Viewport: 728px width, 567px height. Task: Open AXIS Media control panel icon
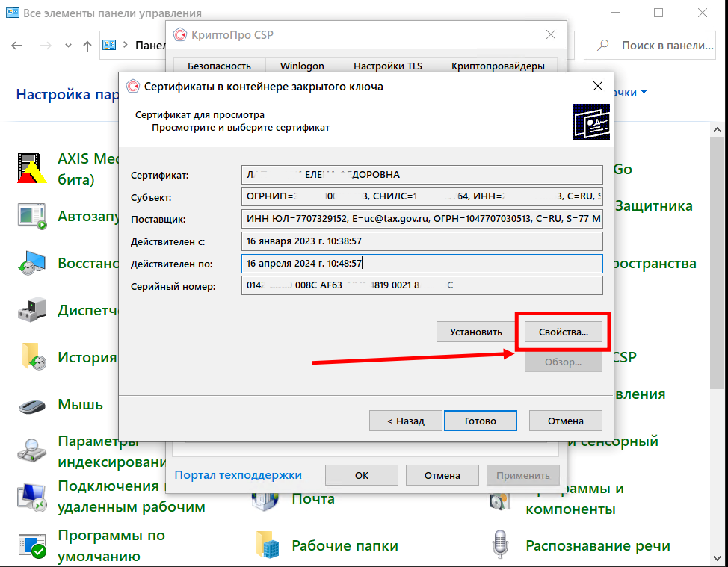pyautogui.click(x=31, y=168)
